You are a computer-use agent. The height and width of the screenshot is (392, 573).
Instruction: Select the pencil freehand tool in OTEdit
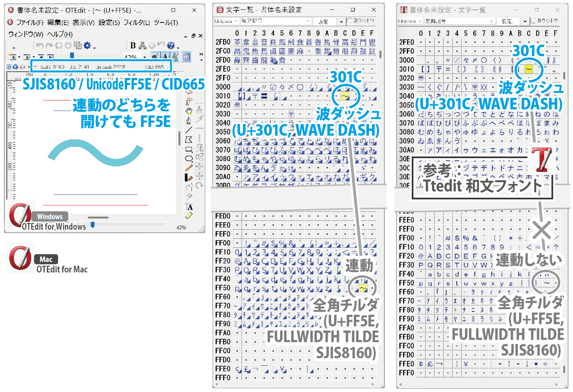click(189, 168)
